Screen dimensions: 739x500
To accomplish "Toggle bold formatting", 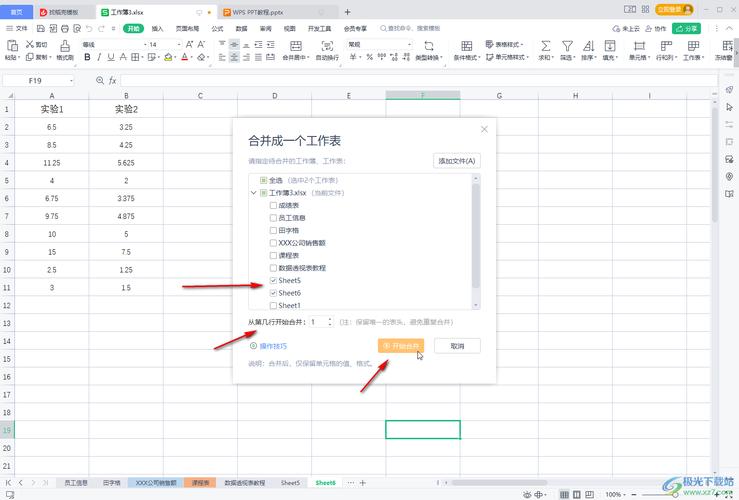I will (87, 57).
